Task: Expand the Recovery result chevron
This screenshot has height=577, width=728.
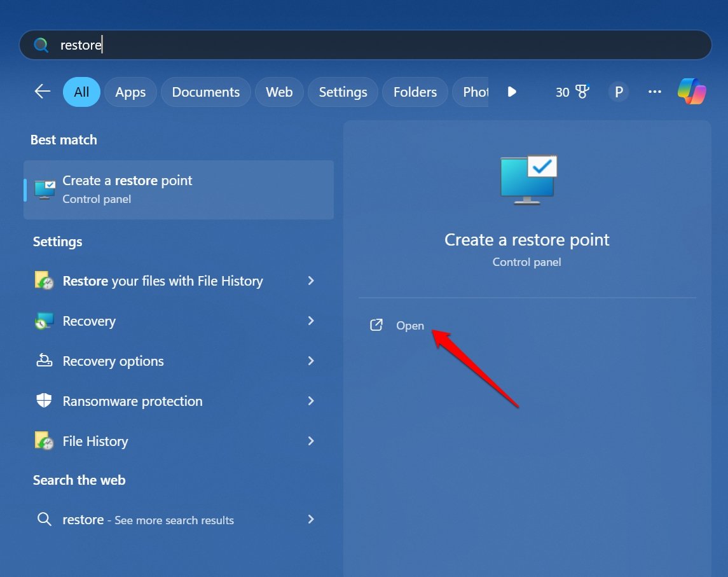Action: tap(311, 321)
